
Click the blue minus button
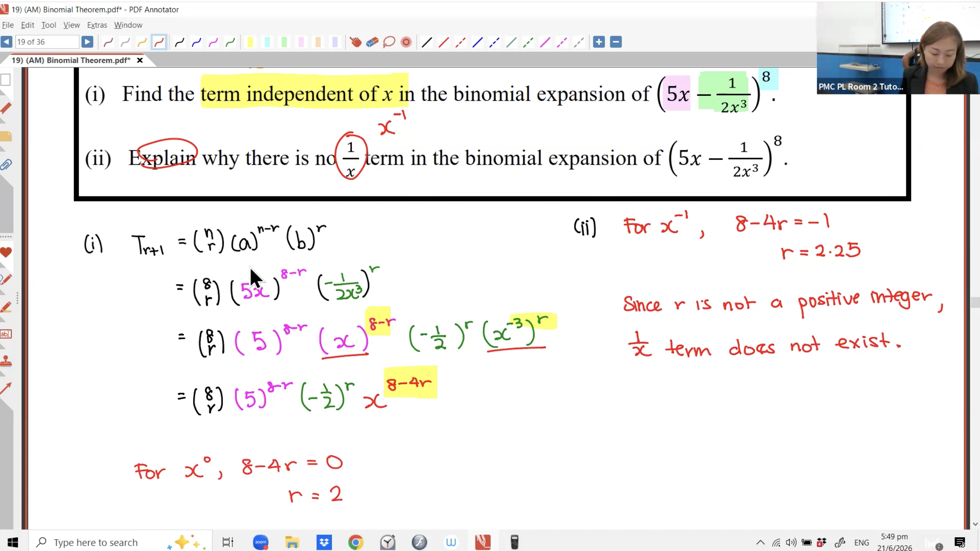point(616,42)
